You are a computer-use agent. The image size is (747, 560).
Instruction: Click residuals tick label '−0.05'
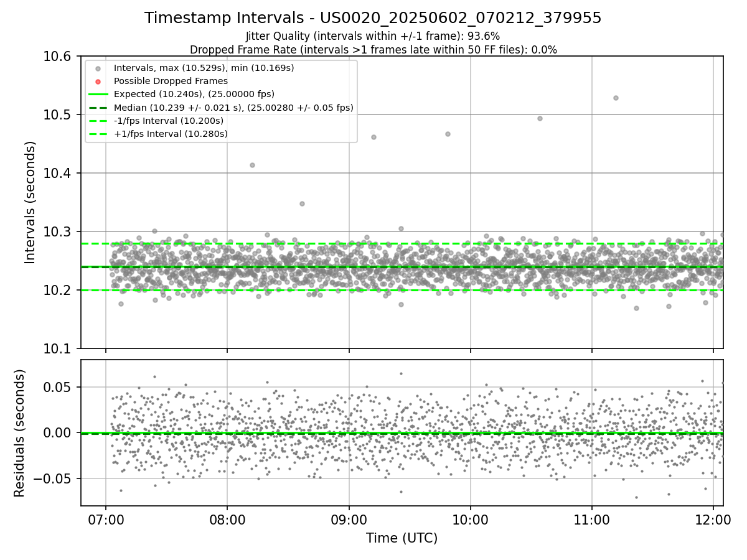pyautogui.click(x=52, y=479)
